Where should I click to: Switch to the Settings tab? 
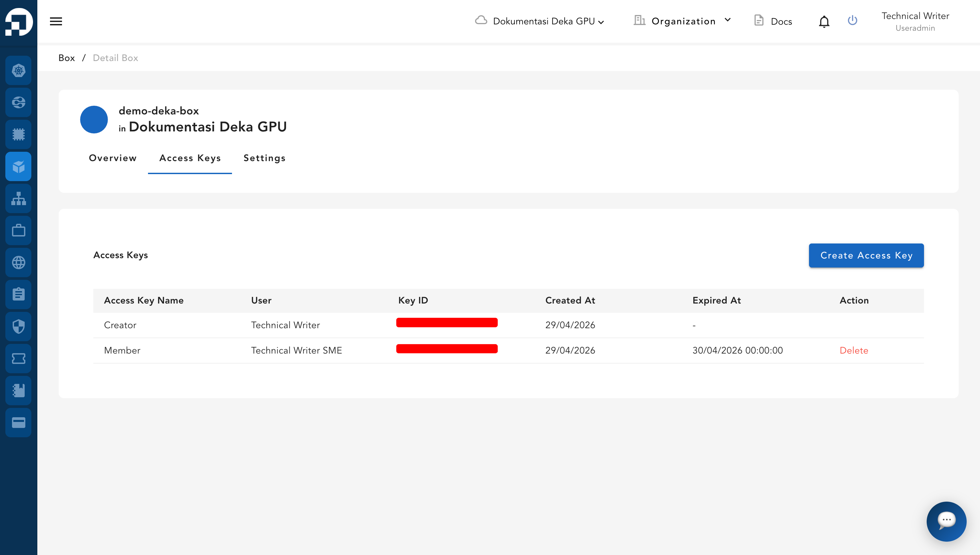pyautogui.click(x=265, y=158)
